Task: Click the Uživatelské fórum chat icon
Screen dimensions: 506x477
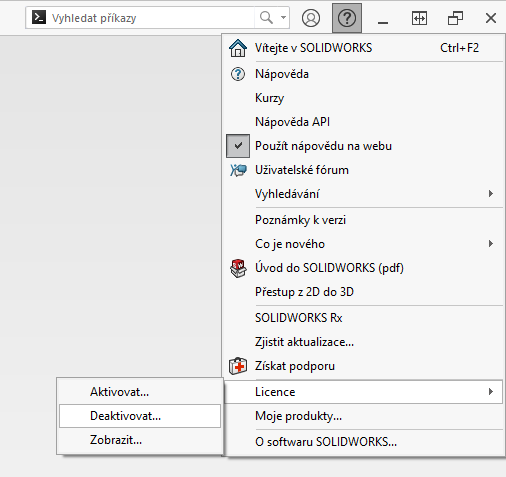Action: coord(238,170)
